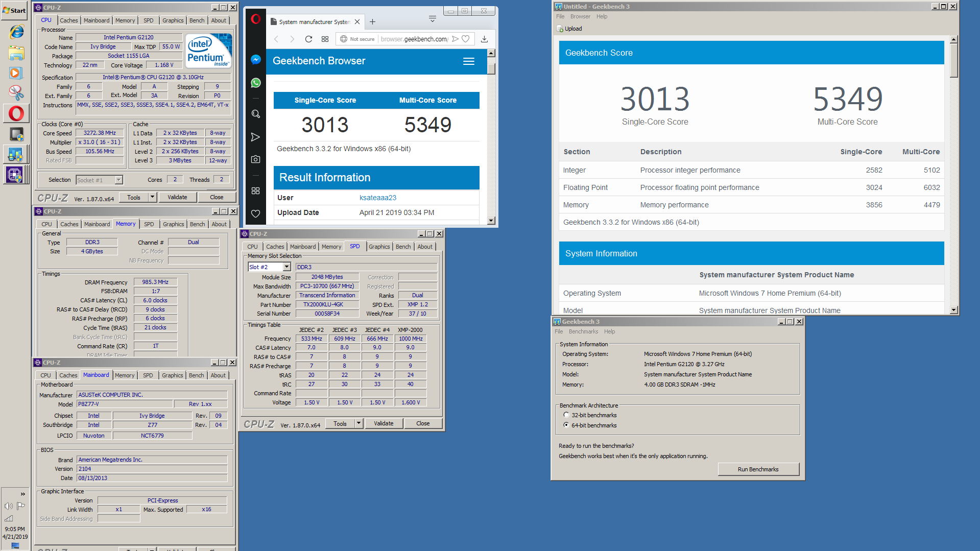
Task: Open Help menu in Geekbench 3 dialog
Action: pyautogui.click(x=610, y=331)
